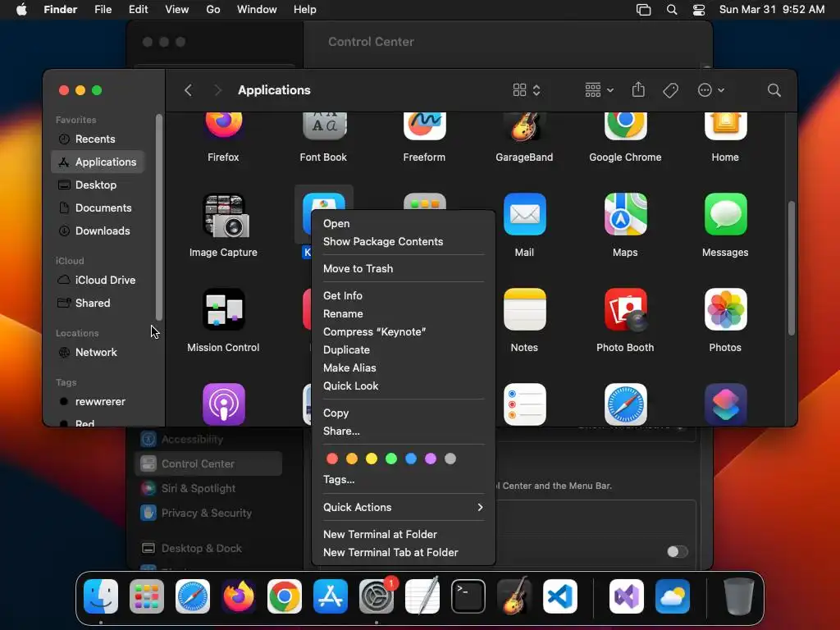The image size is (840, 630).
Task: Click the Finder file area scrollbar
Action: click(792, 268)
